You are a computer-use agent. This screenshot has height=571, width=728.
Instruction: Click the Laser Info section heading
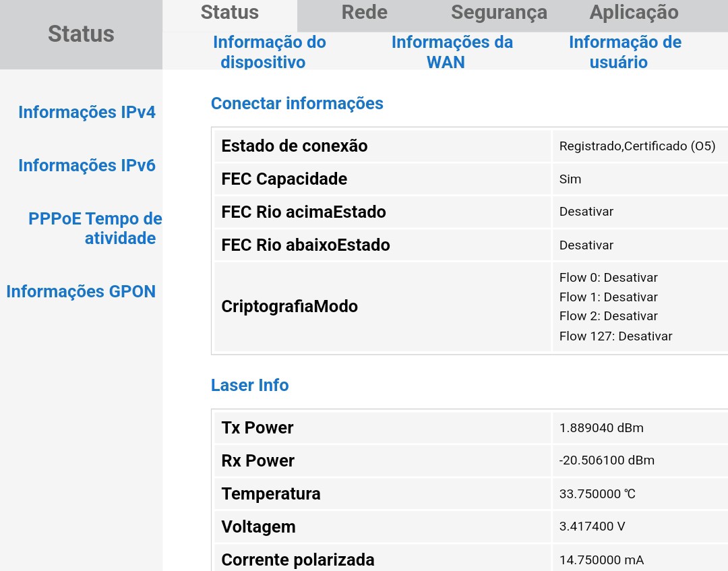249,385
